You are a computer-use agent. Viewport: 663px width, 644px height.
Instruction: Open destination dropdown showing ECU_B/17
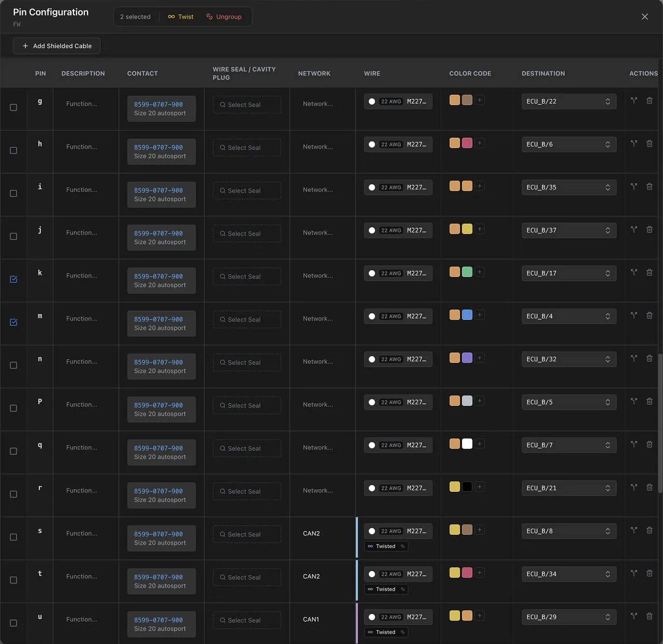coord(569,273)
